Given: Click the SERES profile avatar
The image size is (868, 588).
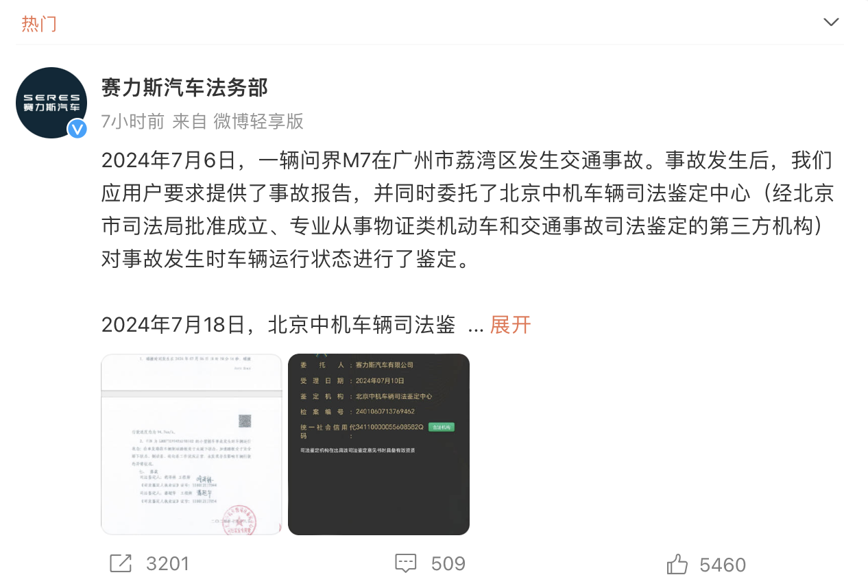Looking at the screenshot, I should point(51,103).
